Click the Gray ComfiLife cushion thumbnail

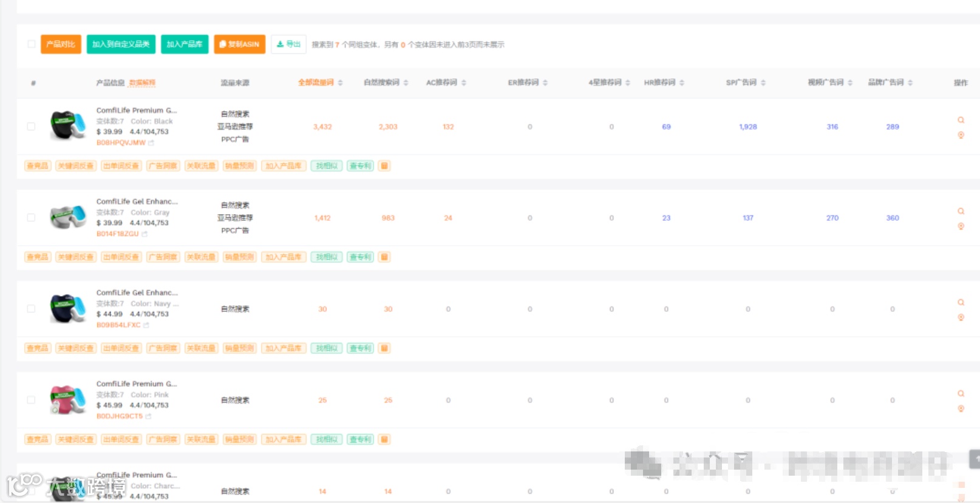[x=68, y=217]
